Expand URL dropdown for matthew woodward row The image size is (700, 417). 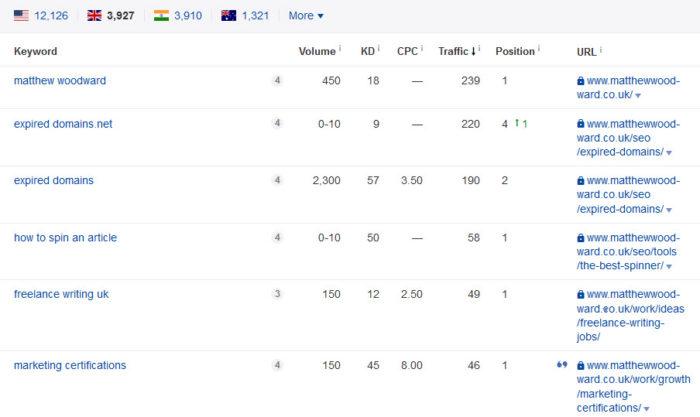coord(638,96)
